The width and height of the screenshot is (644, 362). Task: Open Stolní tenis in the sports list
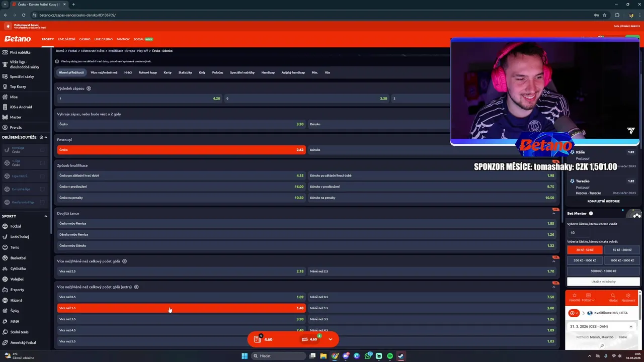coord(19,332)
